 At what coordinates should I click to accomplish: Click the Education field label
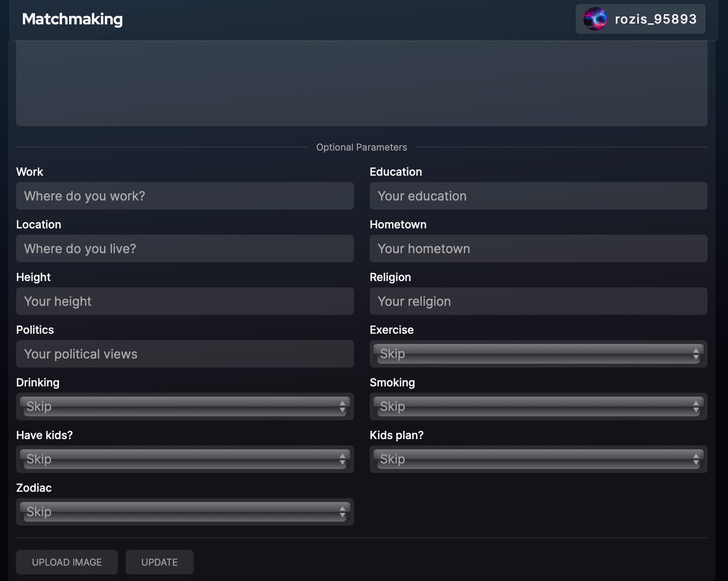point(396,172)
